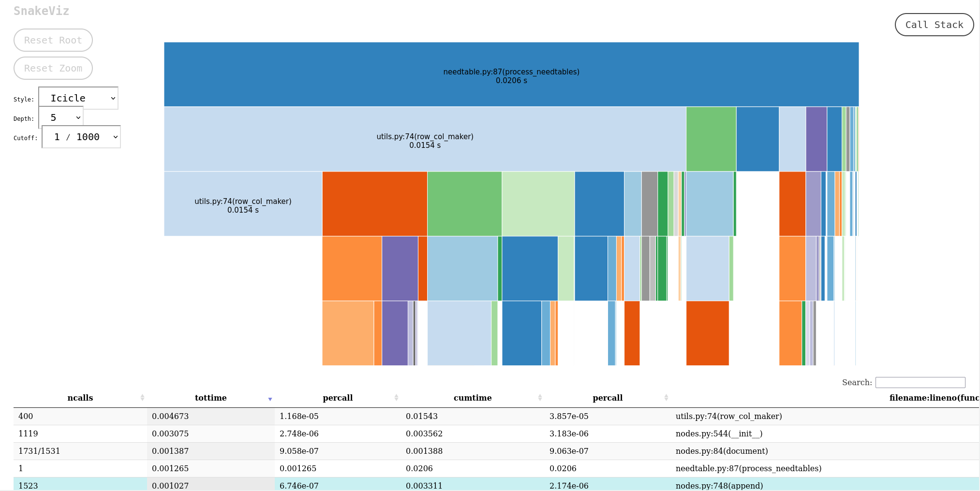Select the process_needtables top icicle block
Image resolution: width=980 pixels, height=491 pixels.
tap(511, 74)
